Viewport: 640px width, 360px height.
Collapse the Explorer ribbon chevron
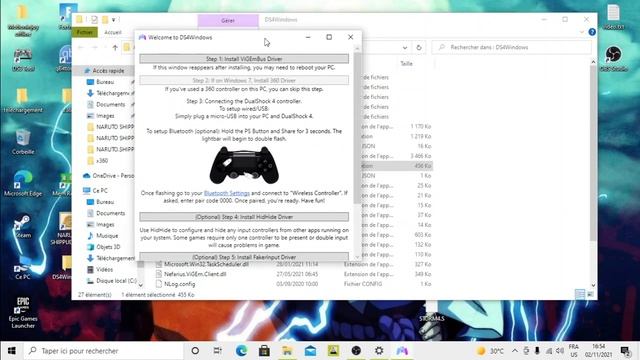coord(582,32)
